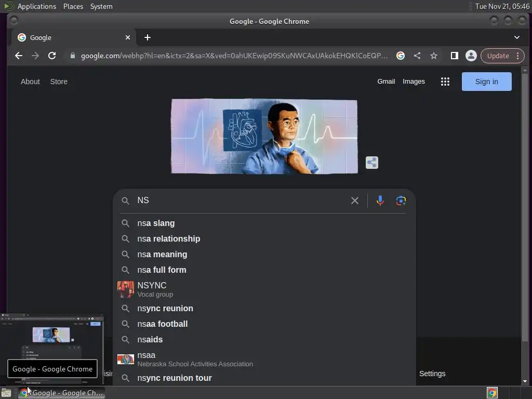
Task: Open the Chrome side panel
Action: (454, 56)
